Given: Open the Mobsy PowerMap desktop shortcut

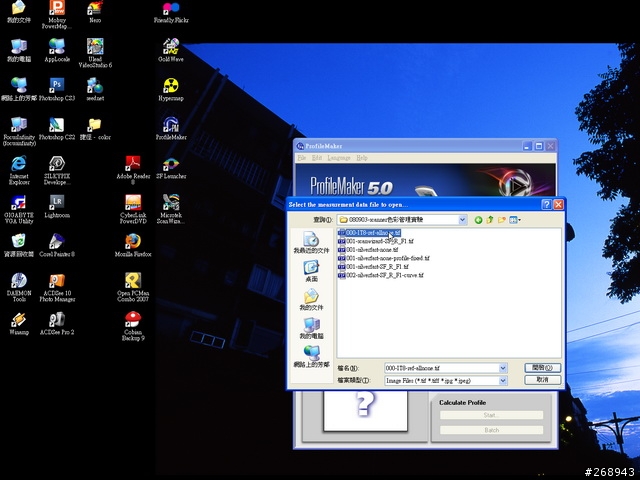Looking at the screenshot, I should 57,15.
